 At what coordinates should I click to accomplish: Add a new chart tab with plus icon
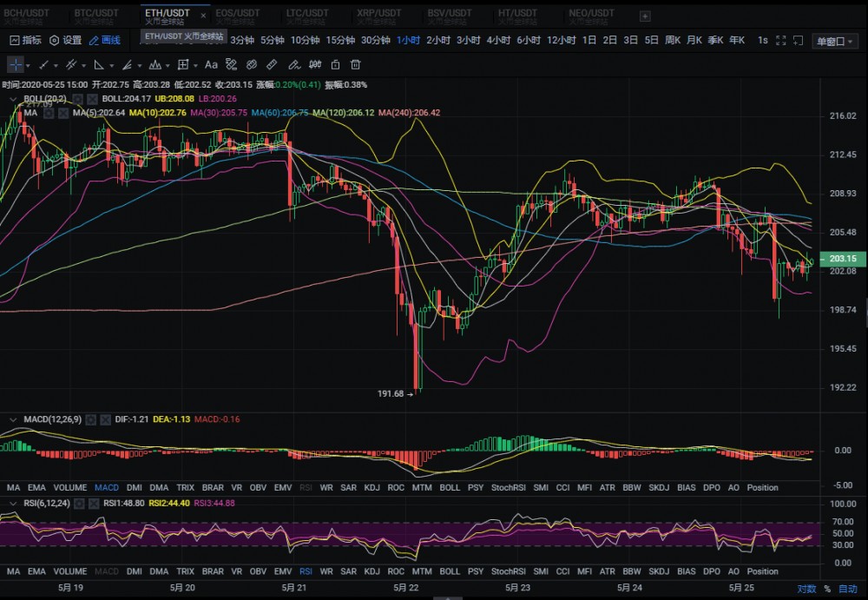tap(645, 16)
